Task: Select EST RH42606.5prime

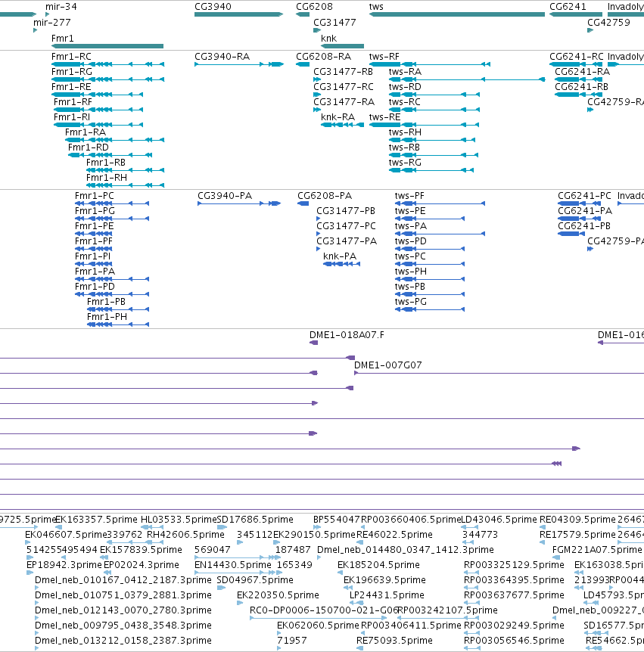Action: (155, 542)
